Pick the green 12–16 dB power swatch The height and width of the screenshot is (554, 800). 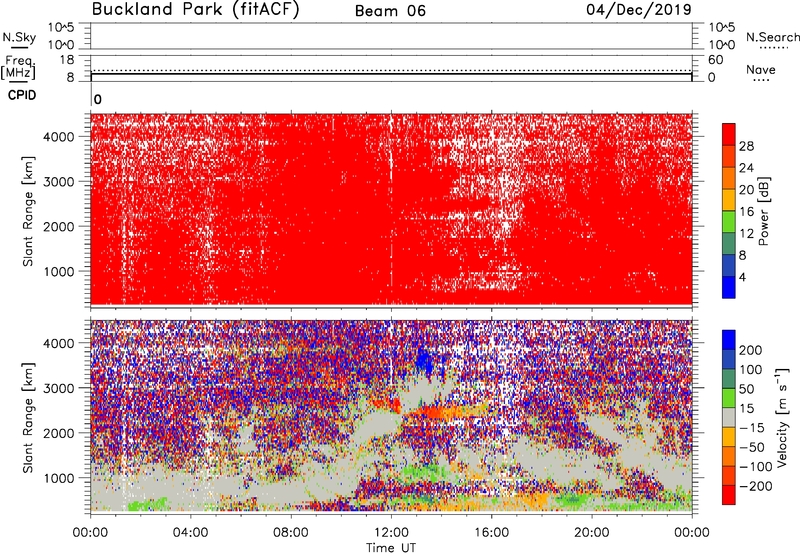point(729,222)
